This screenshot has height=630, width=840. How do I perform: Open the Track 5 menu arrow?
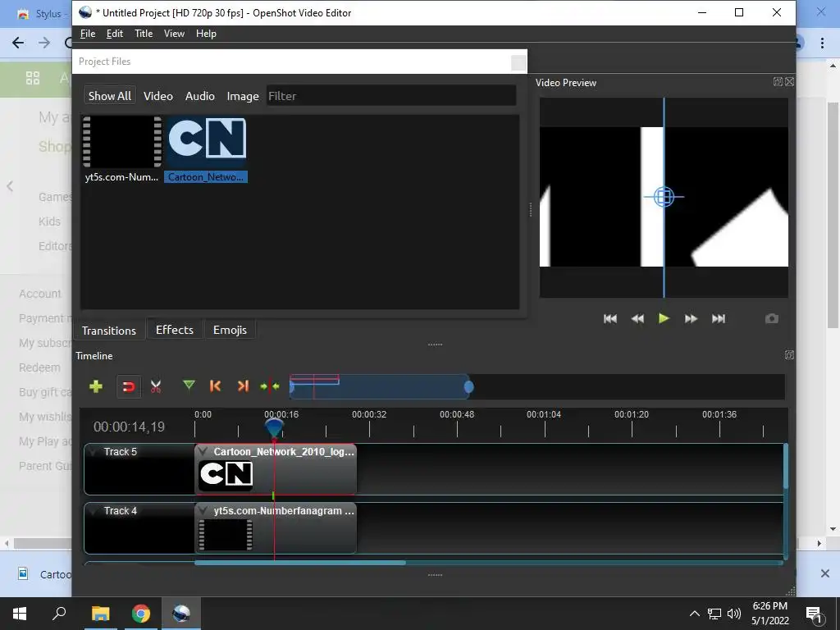click(93, 452)
